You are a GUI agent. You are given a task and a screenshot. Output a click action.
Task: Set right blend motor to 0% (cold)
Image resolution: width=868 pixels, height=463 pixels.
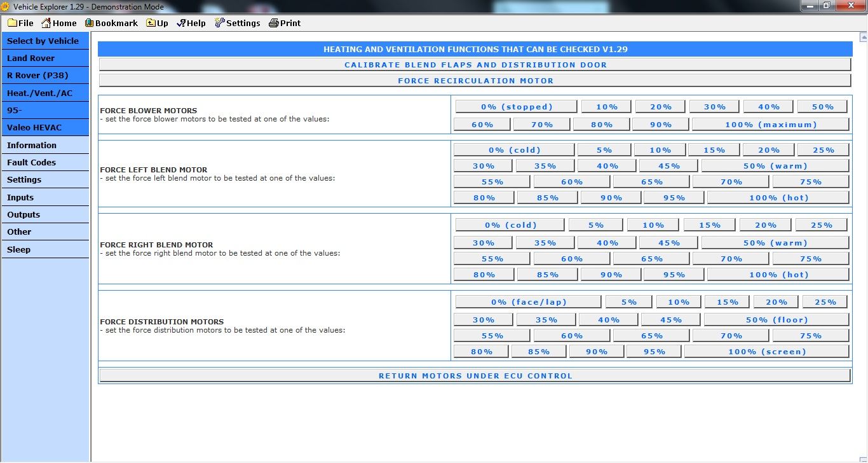point(510,225)
